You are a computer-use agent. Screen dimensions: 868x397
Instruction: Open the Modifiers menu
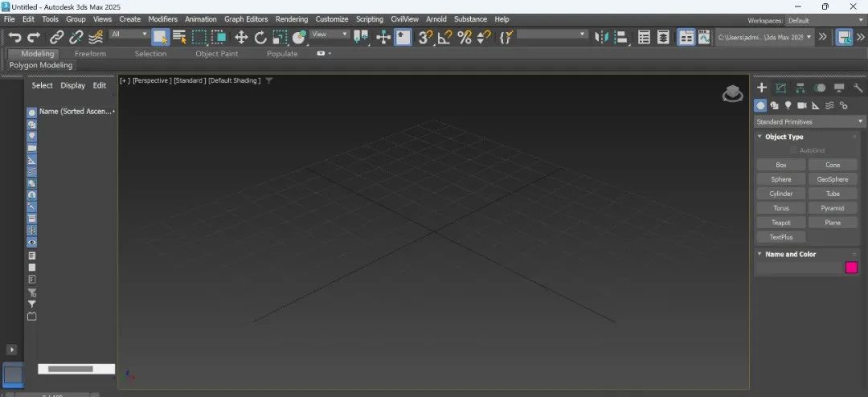(162, 18)
